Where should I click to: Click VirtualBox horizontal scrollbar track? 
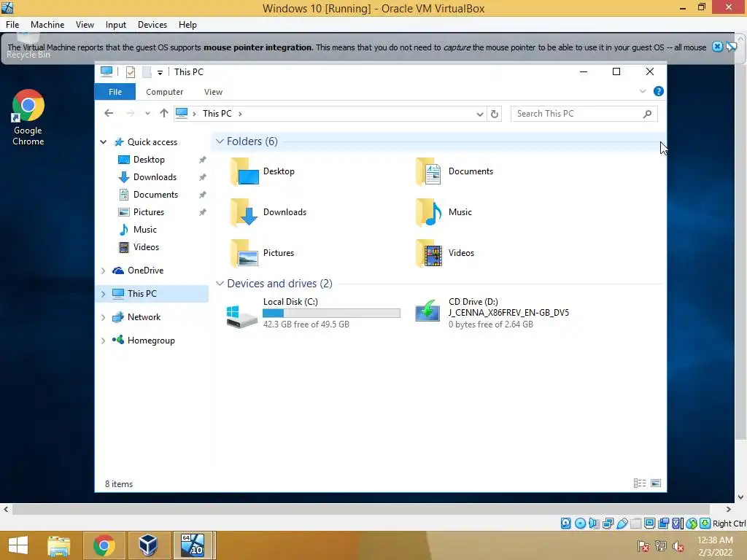(361, 510)
